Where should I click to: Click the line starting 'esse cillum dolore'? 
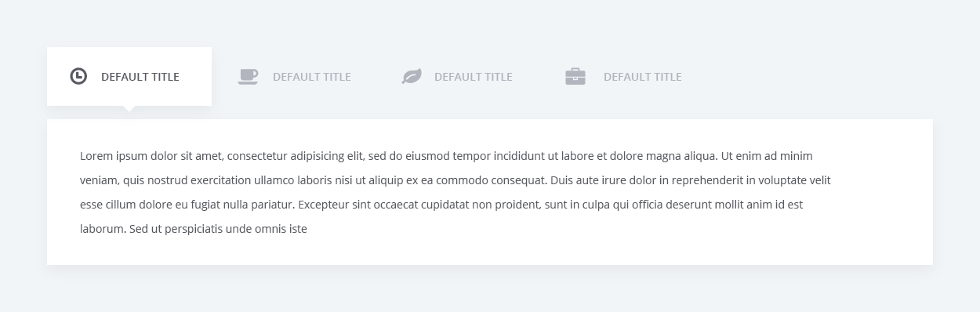coord(441,205)
